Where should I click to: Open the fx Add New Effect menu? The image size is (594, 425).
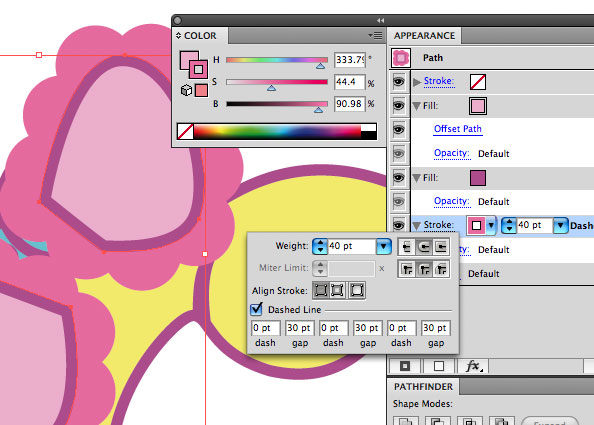[x=473, y=366]
